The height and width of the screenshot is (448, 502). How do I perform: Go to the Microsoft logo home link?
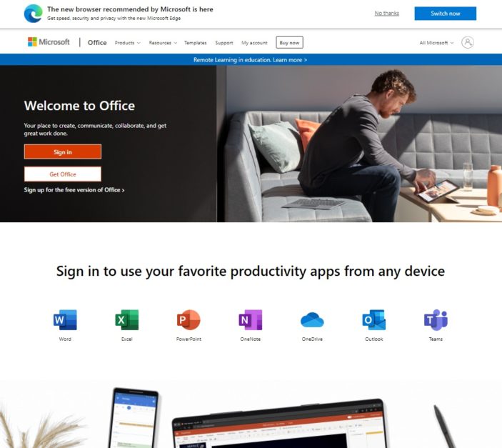click(x=49, y=42)
